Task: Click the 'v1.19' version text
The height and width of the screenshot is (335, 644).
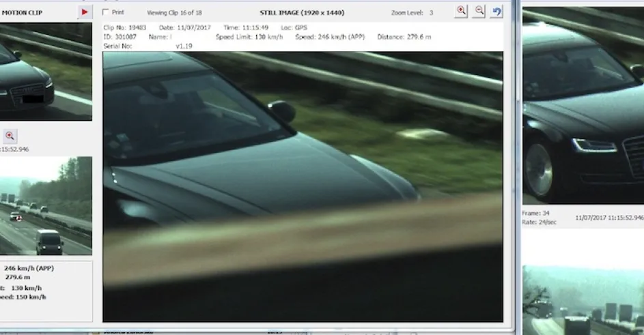Action: 184,46
